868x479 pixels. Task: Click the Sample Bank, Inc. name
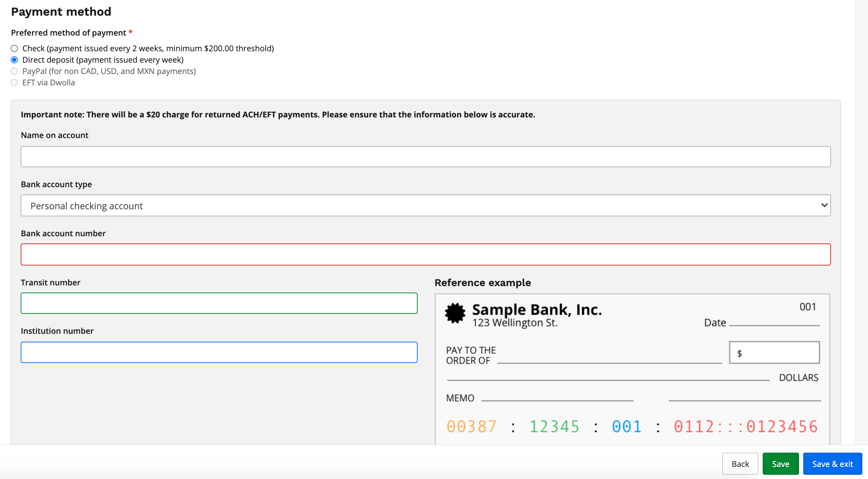coord(537,310)
